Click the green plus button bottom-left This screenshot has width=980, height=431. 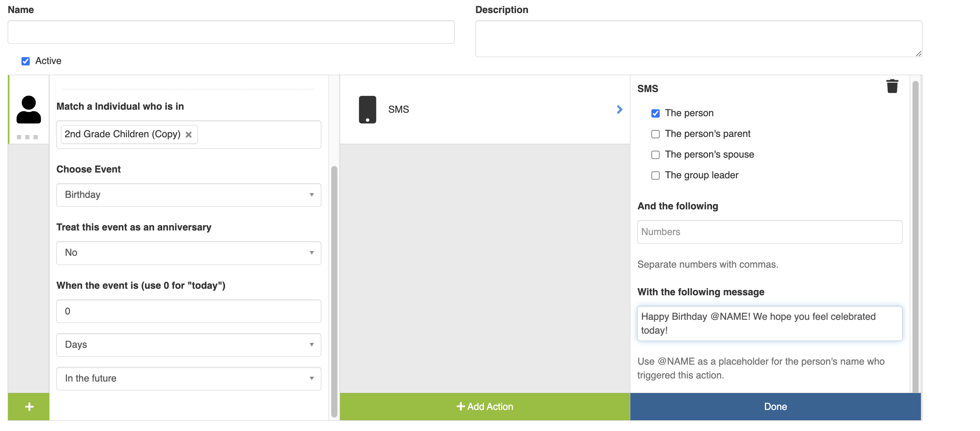[x=29, y=406]
